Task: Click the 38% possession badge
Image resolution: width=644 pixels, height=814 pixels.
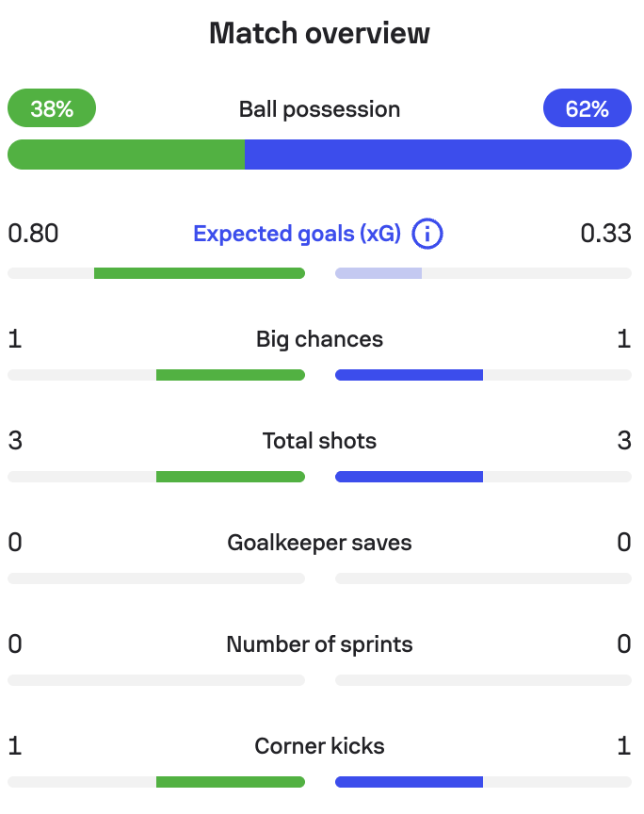Action: [52, 108]
